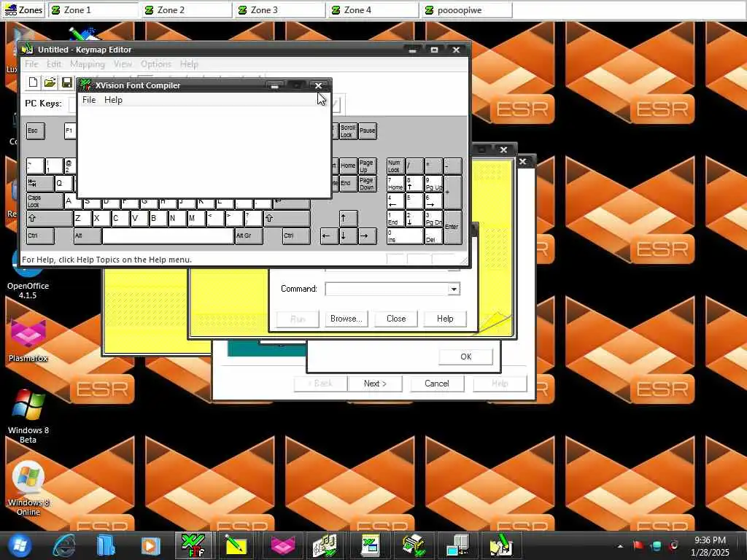Click the Zones button at top left
The height and width of the screenshot is (560, 747).
tap(23, 10)
